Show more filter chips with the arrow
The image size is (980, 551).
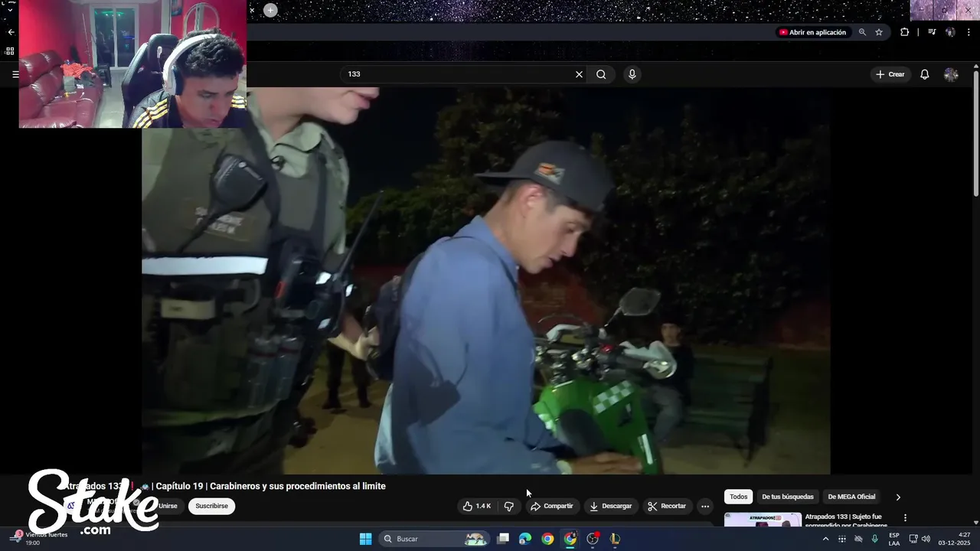point(898,497)
